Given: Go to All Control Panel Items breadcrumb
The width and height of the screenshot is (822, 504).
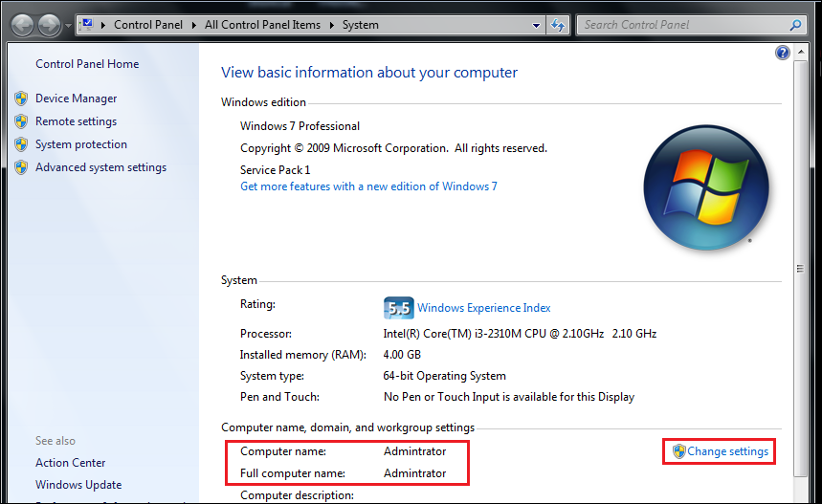Looking at the screenshot, I should (x=262, y=25).
